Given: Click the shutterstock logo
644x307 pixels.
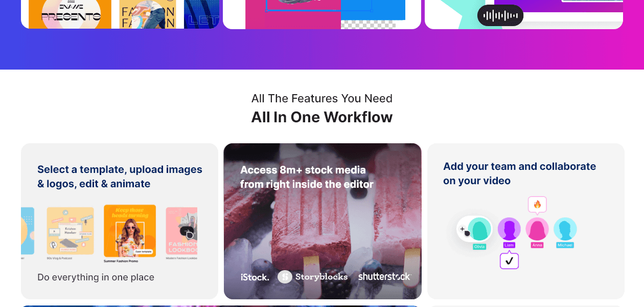Looking at the screenshot, I should coord(384,277).
